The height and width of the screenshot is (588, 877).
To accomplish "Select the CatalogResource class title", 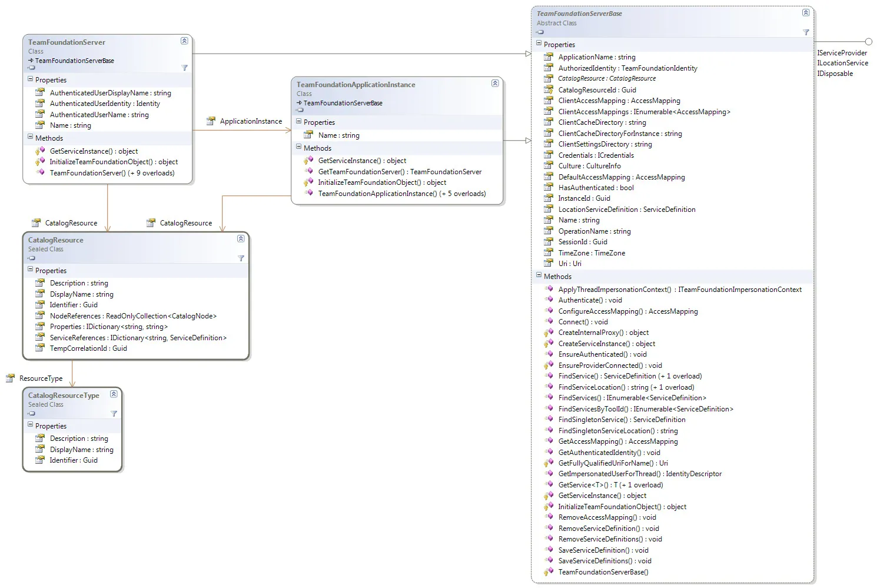I will [x=56, y=240].
